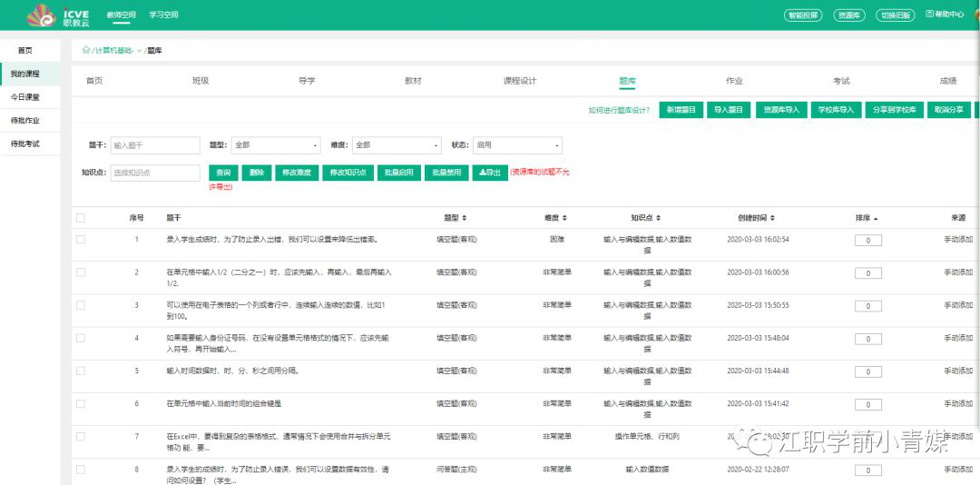Click question text '在单元格中输入当前时间的组合键是'
The height and width of the screenshot is (485, 980).
click(224, 403)
